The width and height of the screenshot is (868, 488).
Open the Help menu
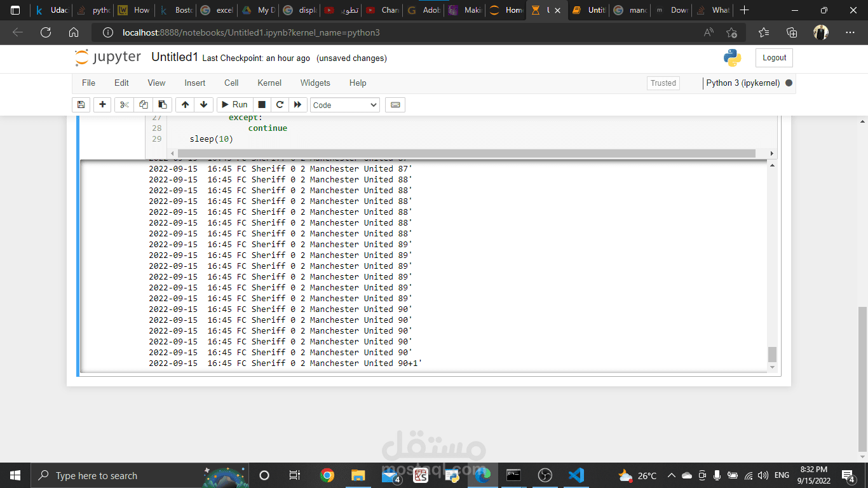358,83
